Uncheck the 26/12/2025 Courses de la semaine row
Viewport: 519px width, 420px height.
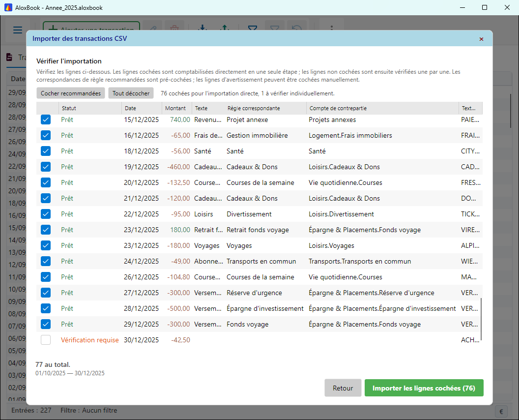click(46, 277)
